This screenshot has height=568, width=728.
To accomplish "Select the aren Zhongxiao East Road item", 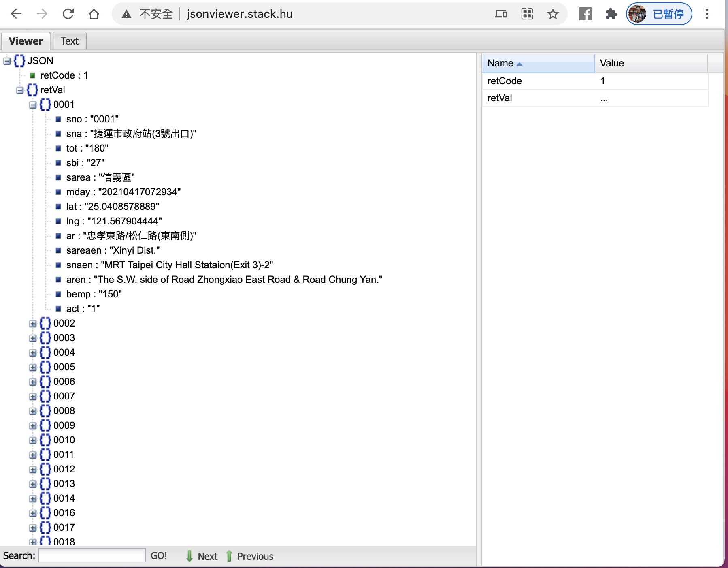I will tap(224, 280).
